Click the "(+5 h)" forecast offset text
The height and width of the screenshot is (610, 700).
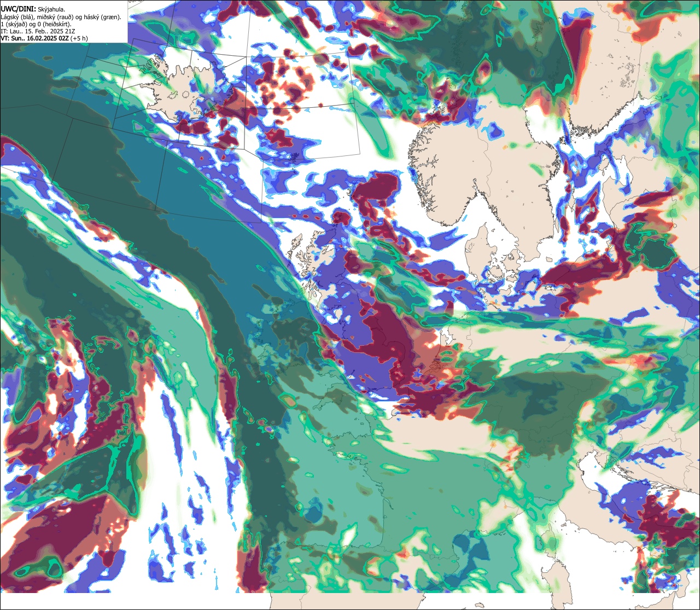tap(79, 39)
